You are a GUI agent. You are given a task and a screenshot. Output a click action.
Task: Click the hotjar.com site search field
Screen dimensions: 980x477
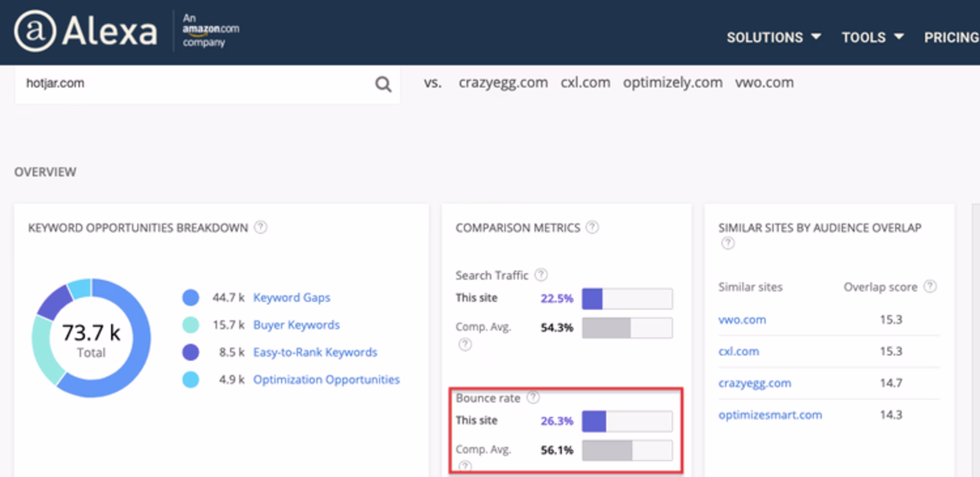pyautogui.click(x=207, y=84)
